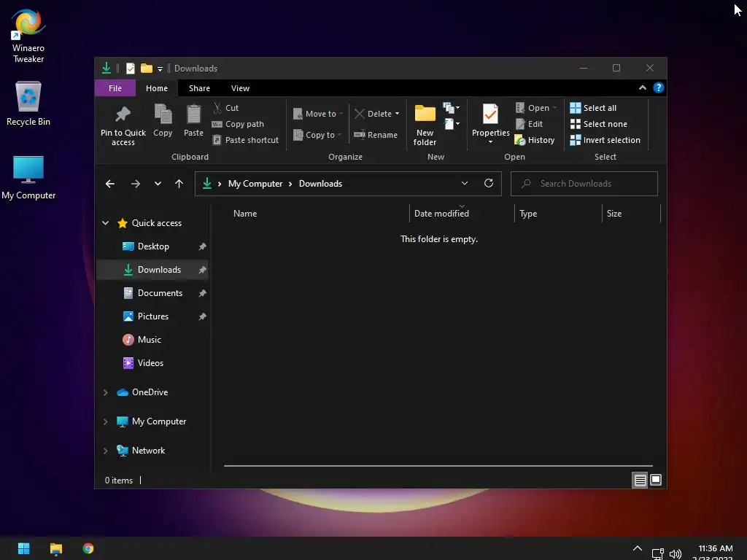Viewport: 747px width, 560px height.
Task: Click Cut in Clipboard group
Action: coord(226,108)
